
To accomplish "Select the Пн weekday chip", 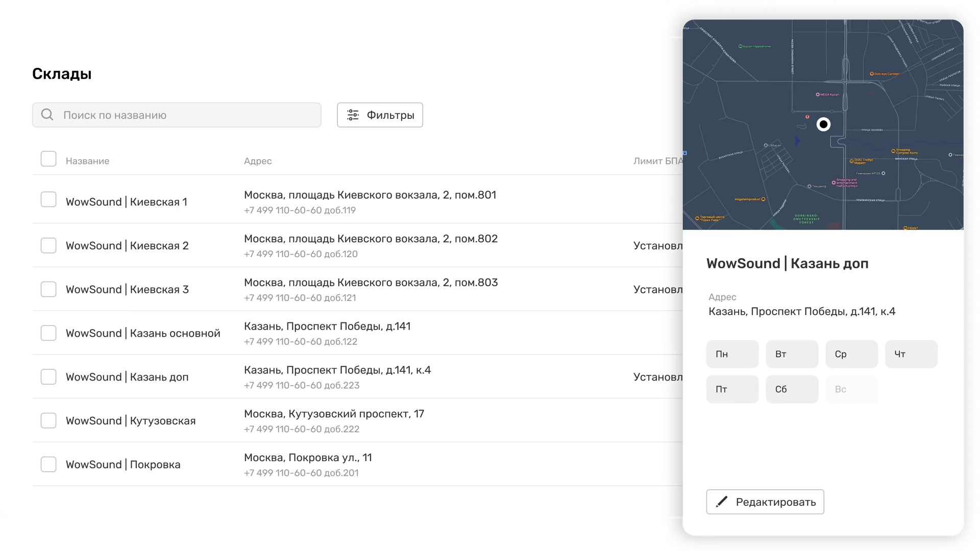I will point(732,354).
